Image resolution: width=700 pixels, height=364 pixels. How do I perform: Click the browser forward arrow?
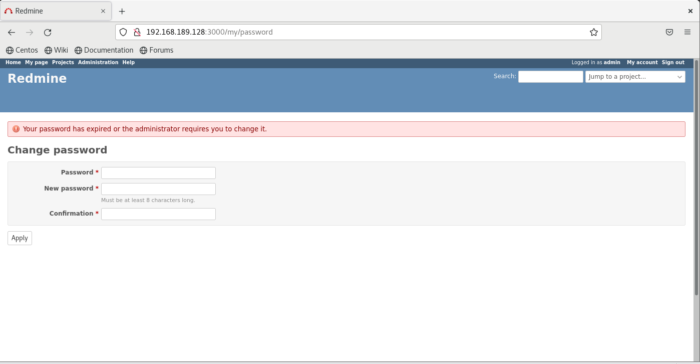29,32
